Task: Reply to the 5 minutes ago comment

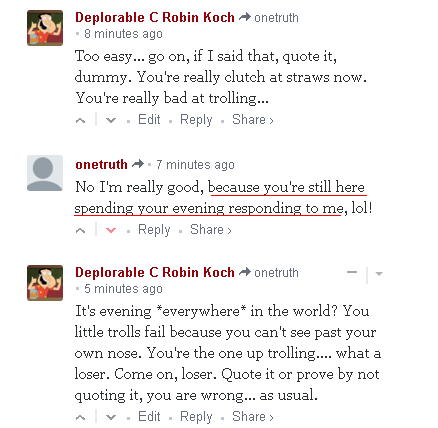Action: tap(196, 416)
